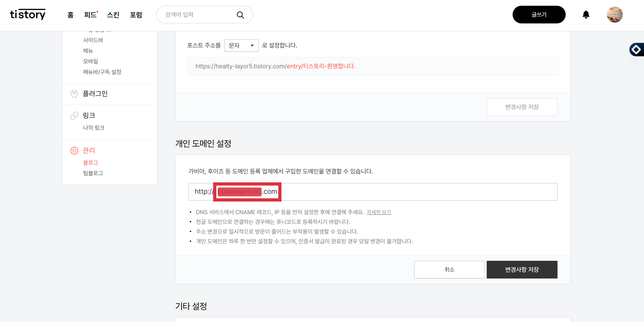Image resolution: width=644 pixels, height=322 pixels.
Task: Click the 플러그인 plug icon
Action: click(74, 94)
